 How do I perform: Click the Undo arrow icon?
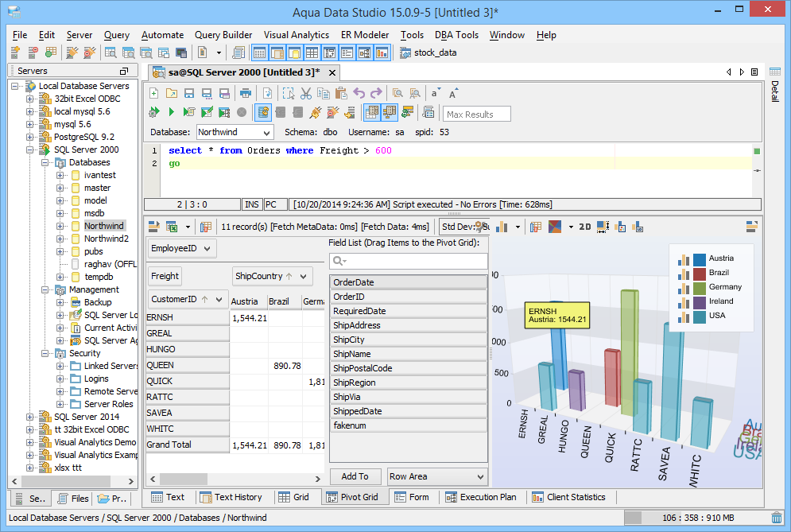click(x=359, y=93)
